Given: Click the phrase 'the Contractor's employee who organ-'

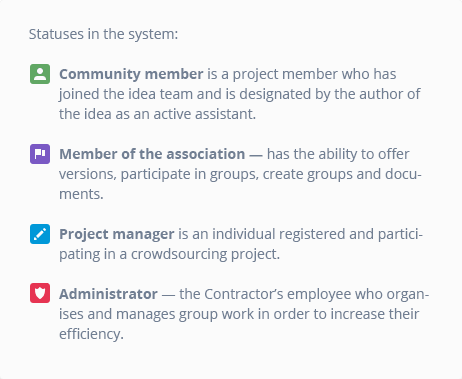Looking at the screenshot, I should [x=304, y=294].
